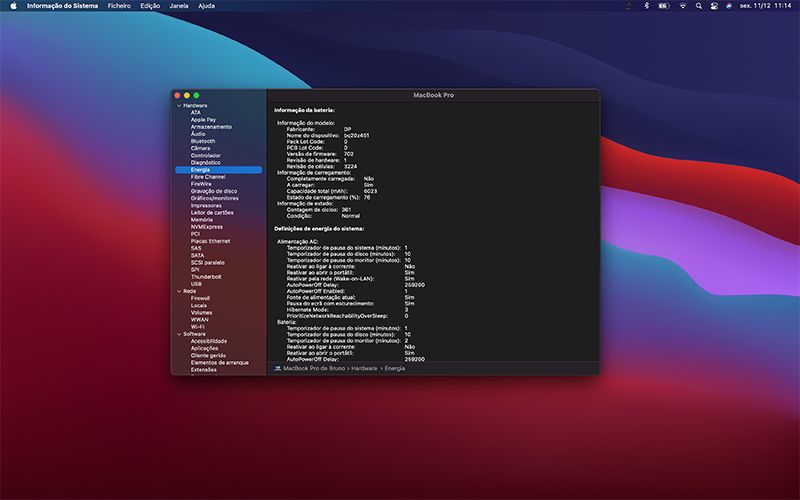
Task: Select FireWire in the sidebar
Action: coord(201,184)
